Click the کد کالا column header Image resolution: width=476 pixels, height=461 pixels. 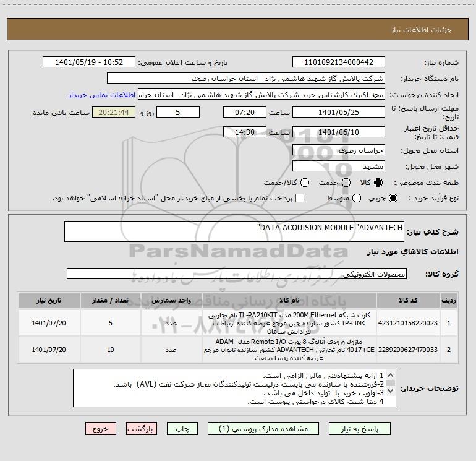pos(408,301)
